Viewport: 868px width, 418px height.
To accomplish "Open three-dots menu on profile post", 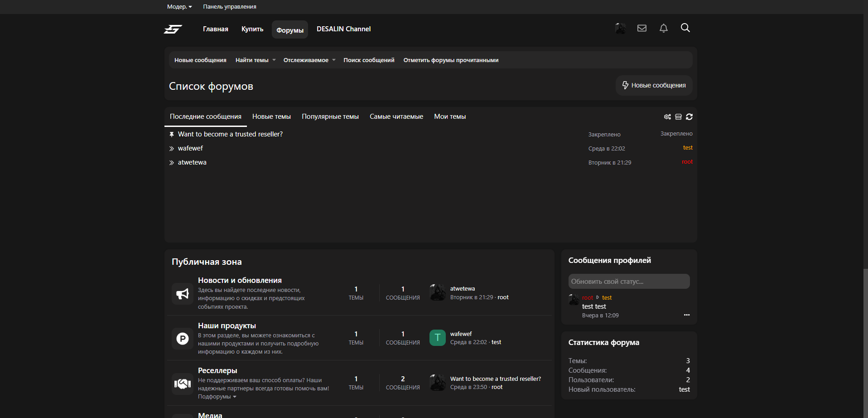I will 686,315.
